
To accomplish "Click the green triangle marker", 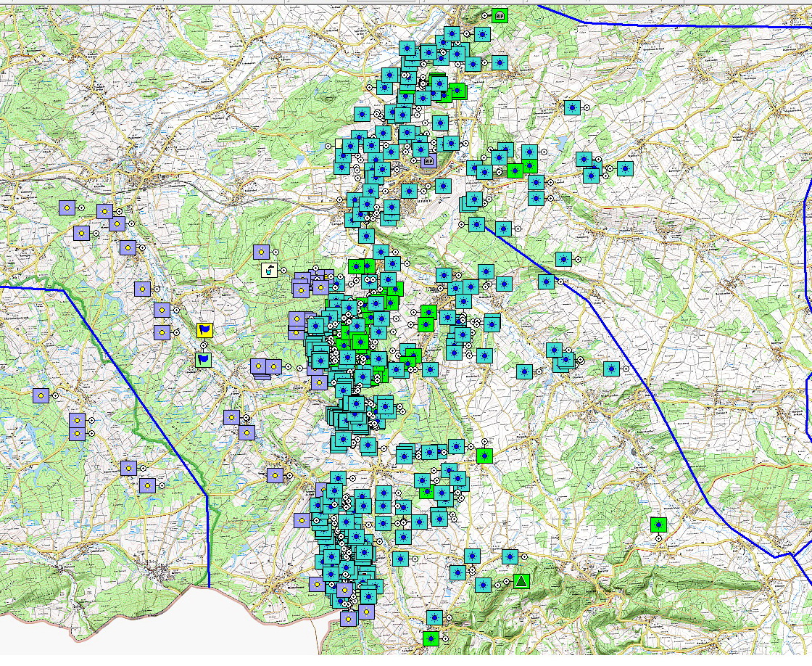I will pos(521,581).
